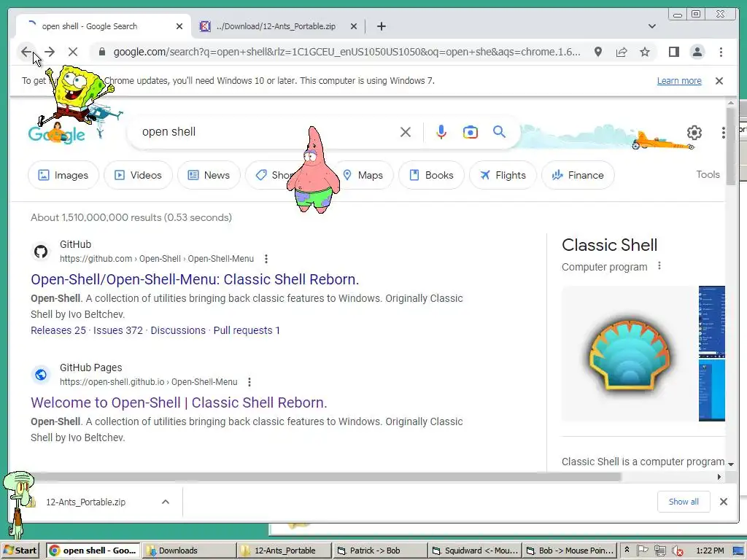The height and width of the screenshot is (560, 747).
Task: Open three-dot options for GitHub Pages result
Action: 249,382
